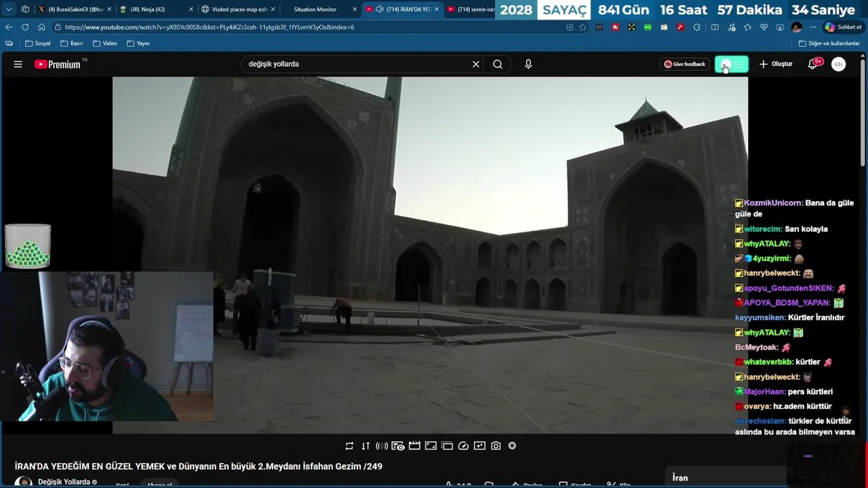Click the audio boost signal icon
This screenshot has height=488, width=868.
382,446
